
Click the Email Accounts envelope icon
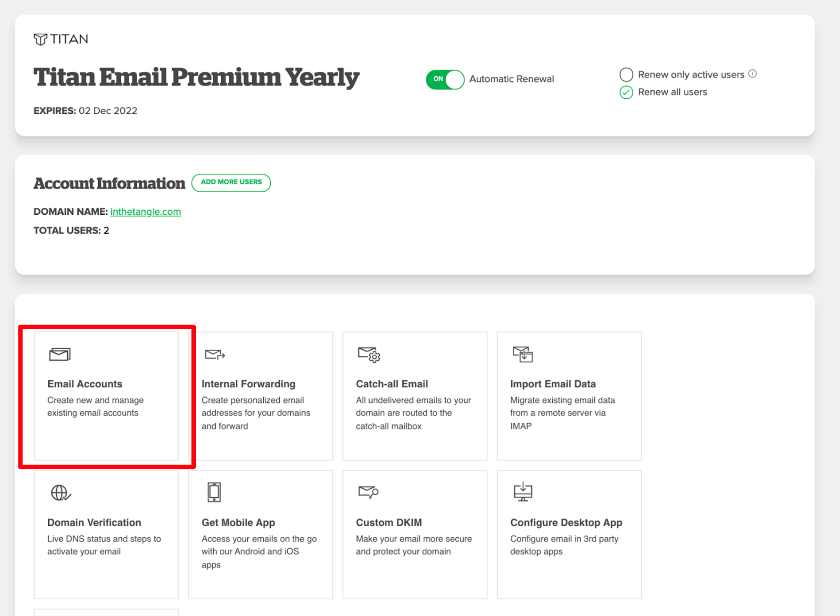click(59, 354)
